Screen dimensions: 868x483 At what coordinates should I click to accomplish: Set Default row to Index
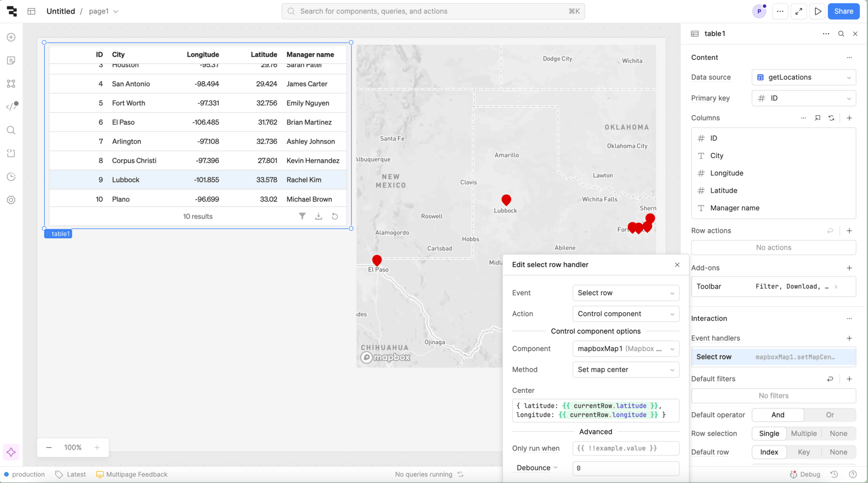click(x=769, y=452)
